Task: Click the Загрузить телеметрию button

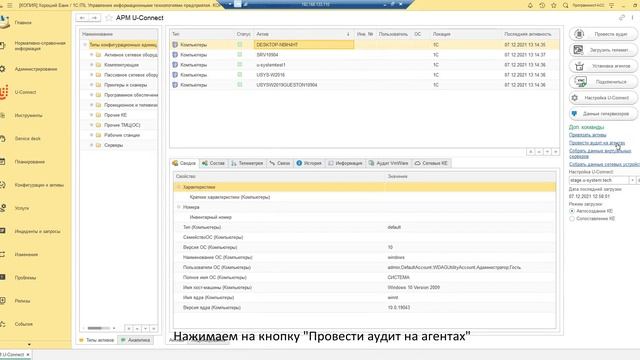Action: point(603,50)
